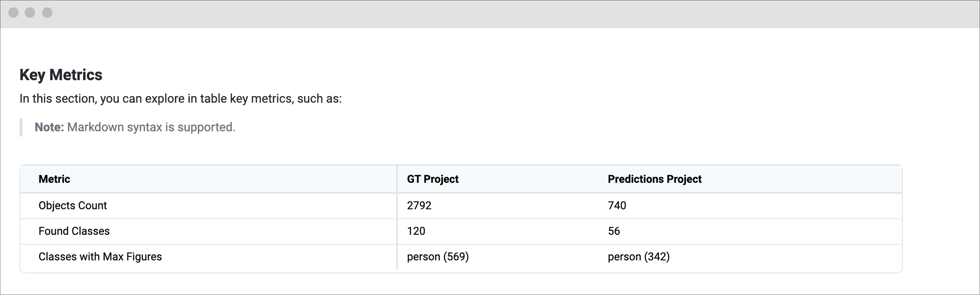Viewport: 980px width, 295px height.
Task: Click the Key Metrics heading
Action: (x=61, y=75)
